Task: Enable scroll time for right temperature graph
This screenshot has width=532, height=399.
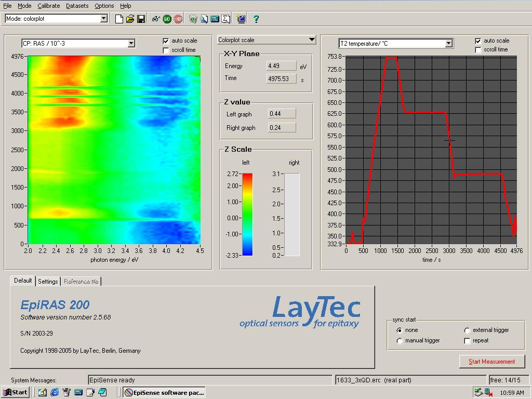Action: 478,50
